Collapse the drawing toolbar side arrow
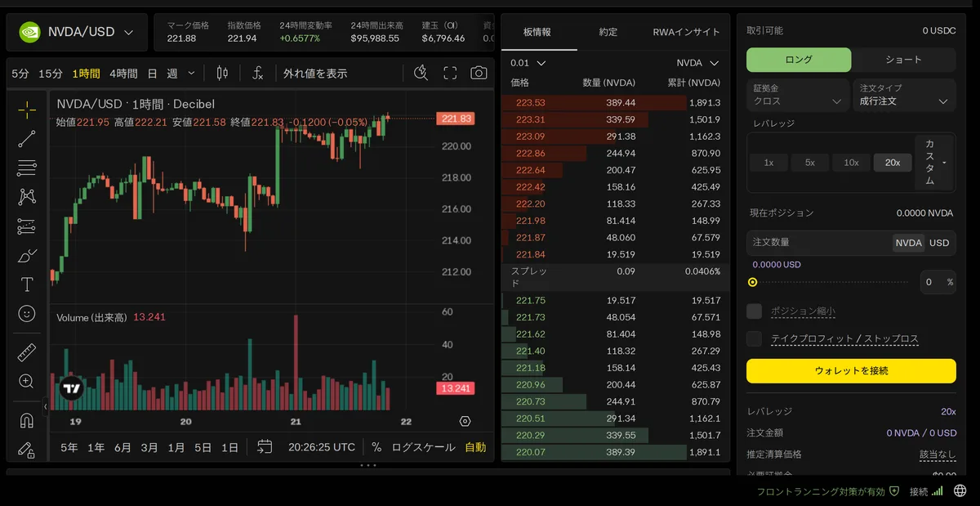 pos(46,406)
